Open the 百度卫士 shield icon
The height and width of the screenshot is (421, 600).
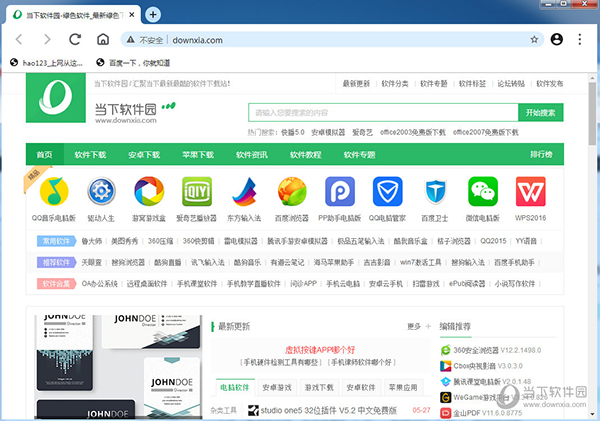(435, 192)
